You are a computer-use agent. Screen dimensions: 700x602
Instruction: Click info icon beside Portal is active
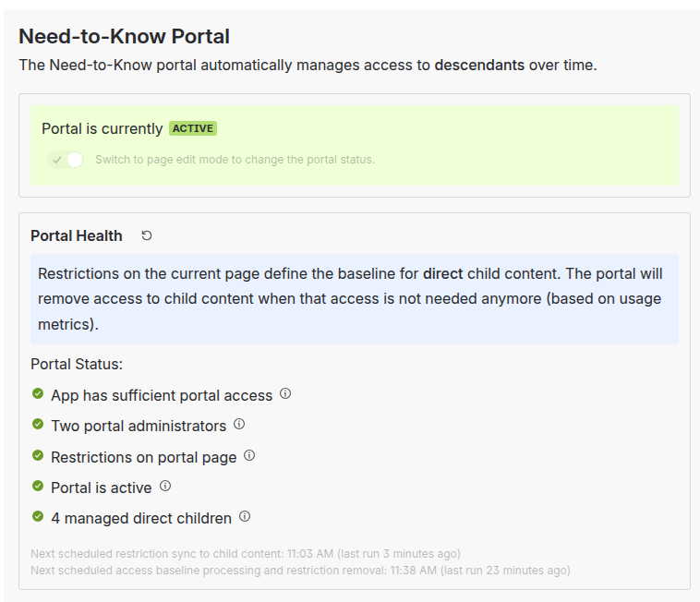[x=165, y=487]
